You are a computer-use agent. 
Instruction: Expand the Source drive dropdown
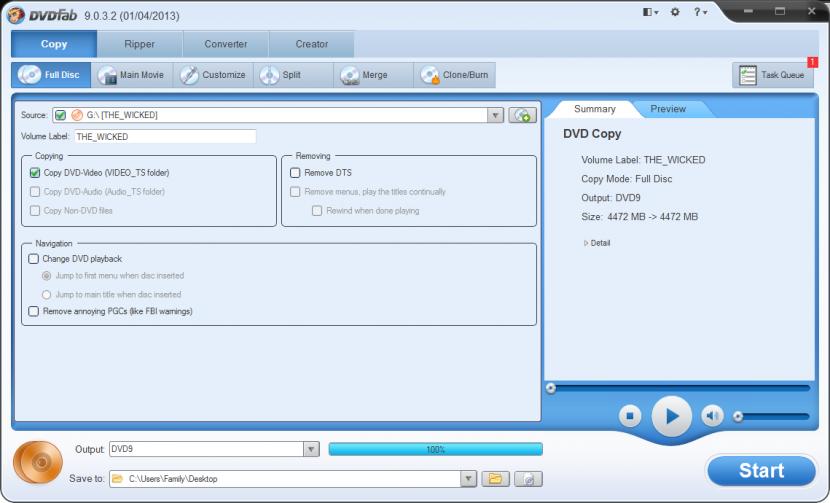[495, 115]
